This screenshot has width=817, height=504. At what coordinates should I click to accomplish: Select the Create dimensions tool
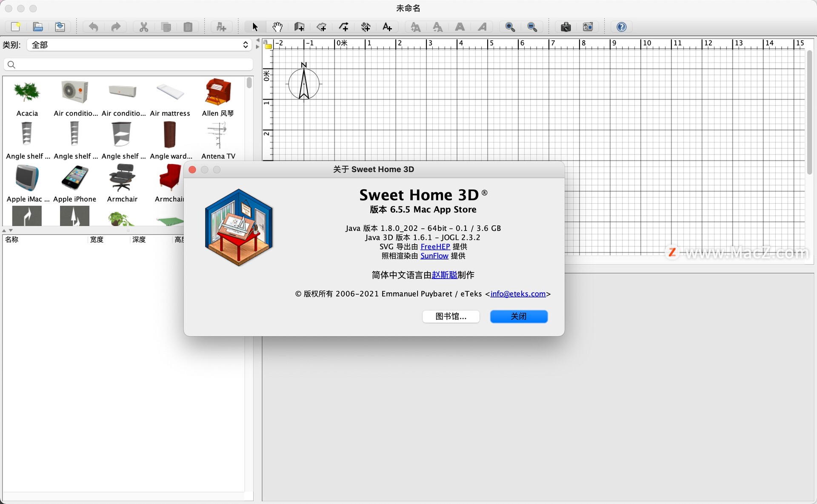tap(366, 27)
